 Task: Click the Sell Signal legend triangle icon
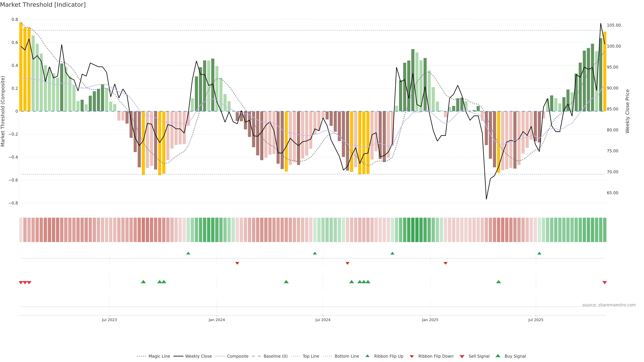[x=462, y=356]
